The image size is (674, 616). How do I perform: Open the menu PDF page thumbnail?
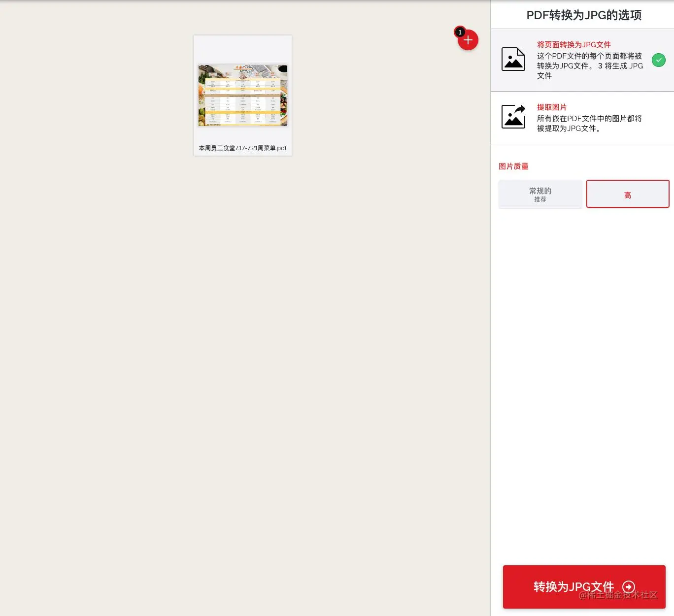point(243,95)
